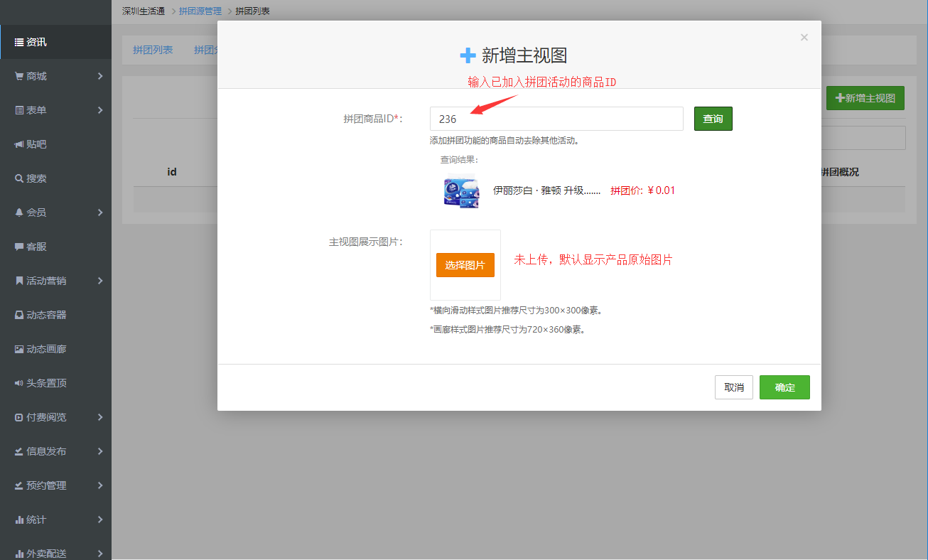Click the 贴吧 megaphone icon
Viewport: 928px width, 560px height.
(x=19, y=144)
